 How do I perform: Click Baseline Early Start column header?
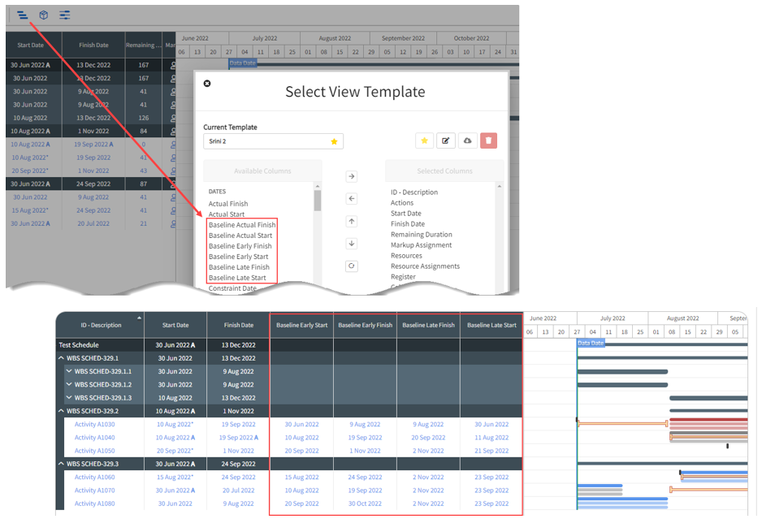301,325
